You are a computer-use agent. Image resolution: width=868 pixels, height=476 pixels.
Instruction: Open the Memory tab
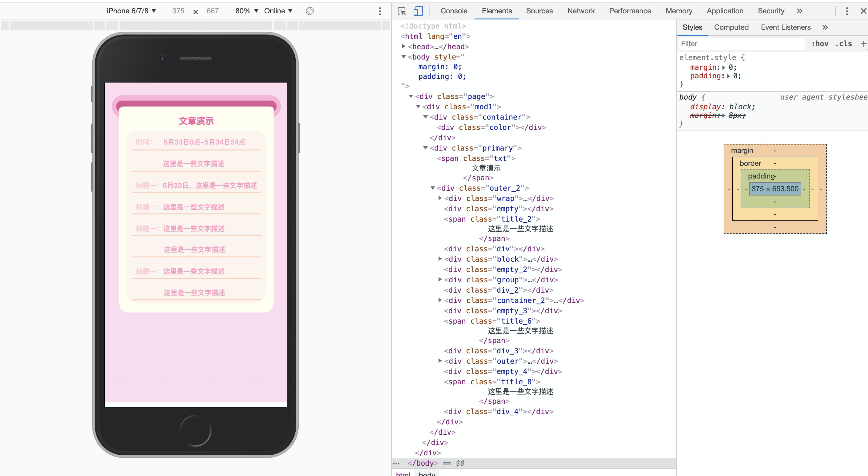coord(679,11)
